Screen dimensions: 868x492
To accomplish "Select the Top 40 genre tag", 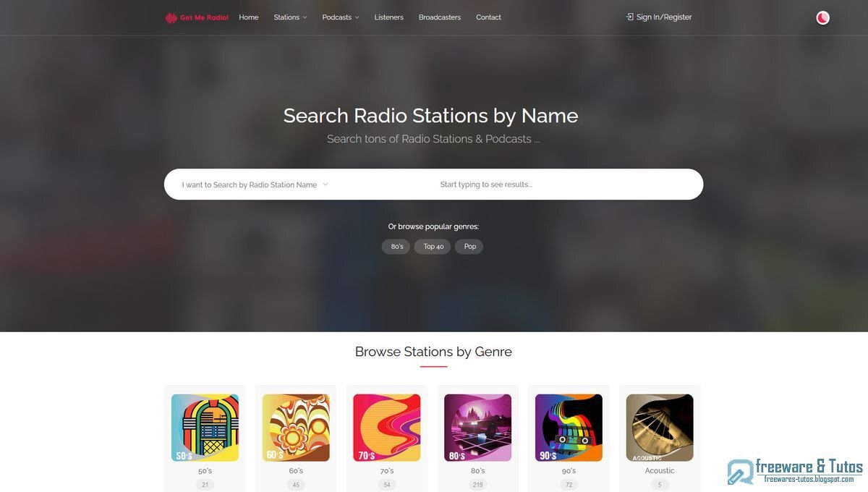I will pos(433,247).
